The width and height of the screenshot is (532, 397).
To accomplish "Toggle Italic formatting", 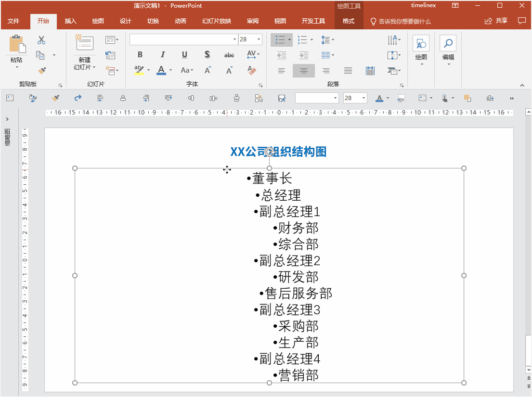I will 162,55.
